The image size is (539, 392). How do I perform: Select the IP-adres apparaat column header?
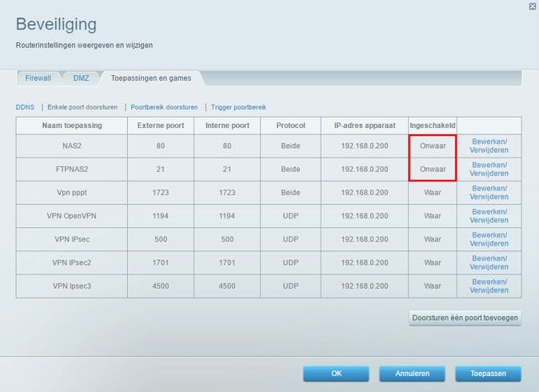point(365,126)
